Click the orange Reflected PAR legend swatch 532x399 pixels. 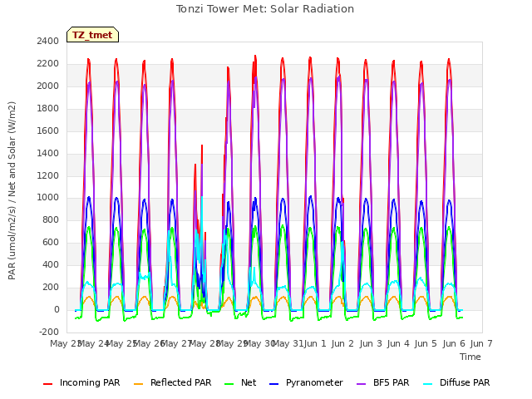tap(139, 384)
